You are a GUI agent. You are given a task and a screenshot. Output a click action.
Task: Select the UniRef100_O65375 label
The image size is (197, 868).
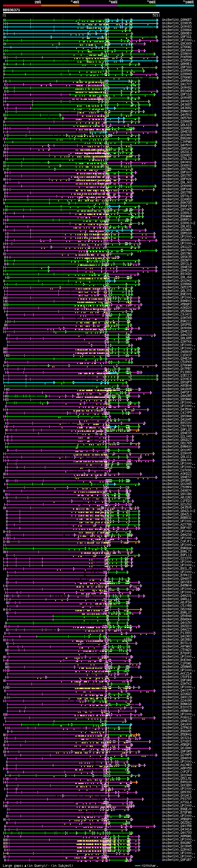[177, 287]
